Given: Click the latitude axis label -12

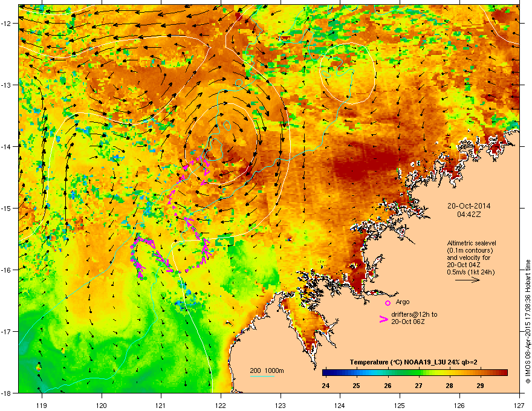Looking at the screenshot, I should click(x=6, y=24).
